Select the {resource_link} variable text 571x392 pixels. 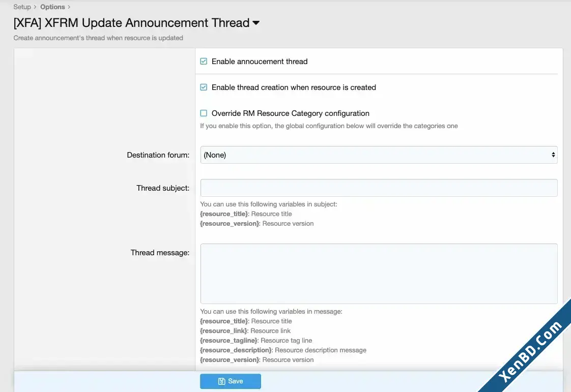pyautogui.click(x=224, y=331)
